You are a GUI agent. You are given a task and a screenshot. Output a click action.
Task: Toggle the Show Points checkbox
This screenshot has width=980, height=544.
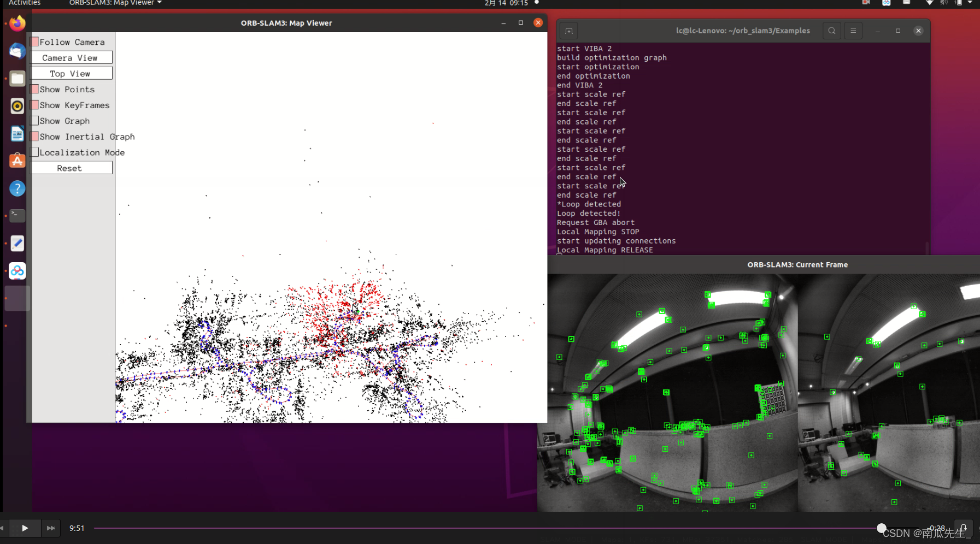35,90
